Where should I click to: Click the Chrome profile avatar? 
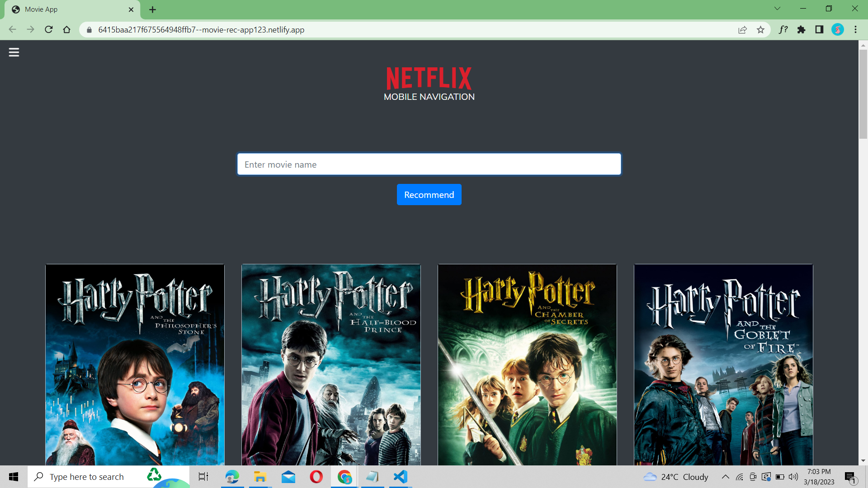point(838,29)
